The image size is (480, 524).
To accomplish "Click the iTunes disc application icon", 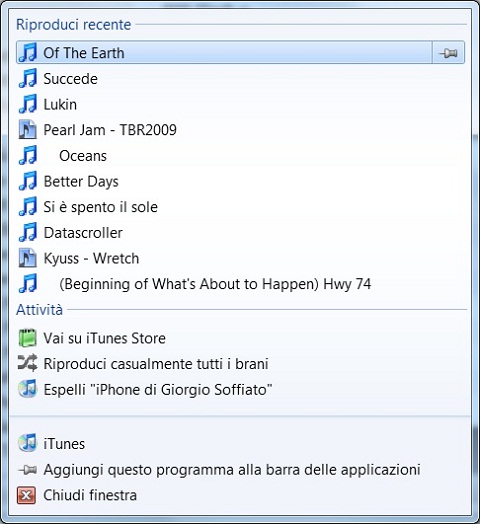I will pos(27,443).
